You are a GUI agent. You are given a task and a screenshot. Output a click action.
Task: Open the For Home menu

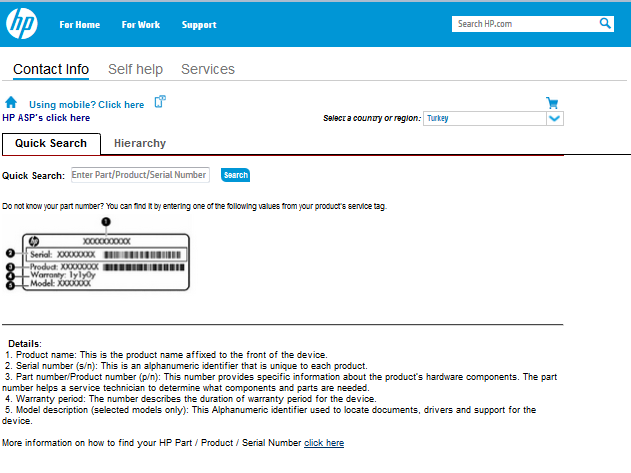[79, 25]
